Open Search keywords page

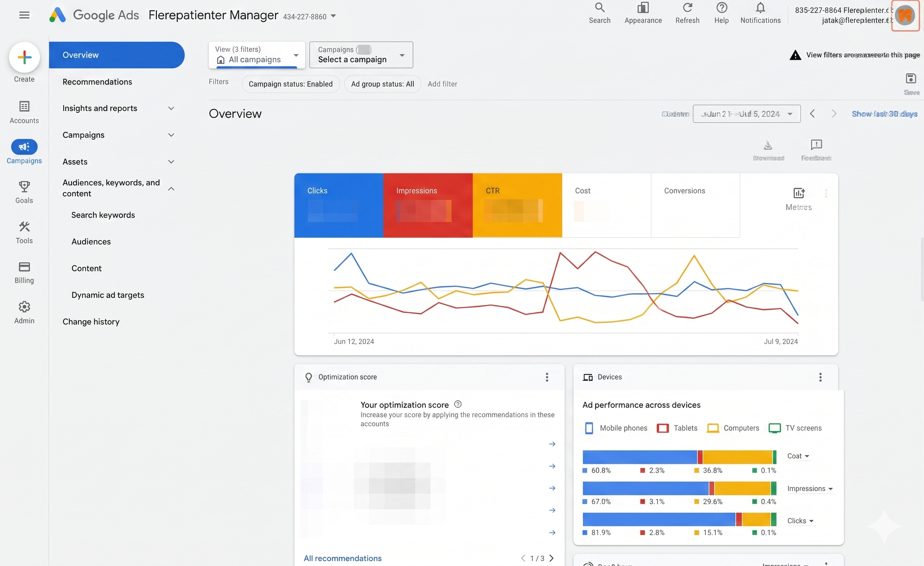coord(103,215)
